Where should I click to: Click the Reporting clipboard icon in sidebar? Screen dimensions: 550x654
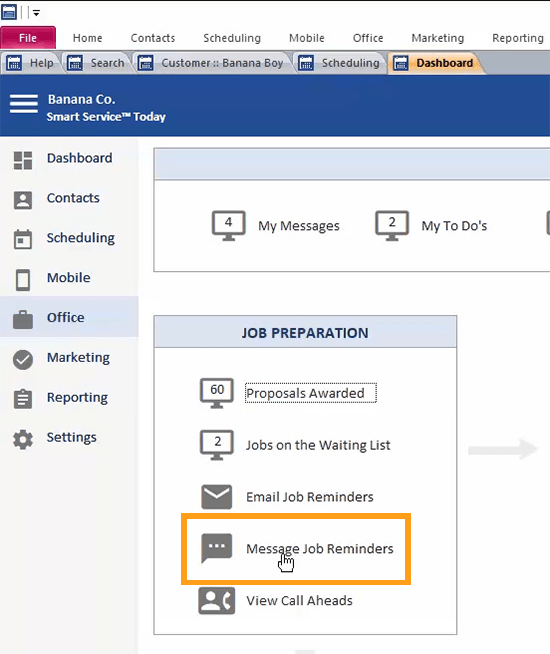click(23, 399)
